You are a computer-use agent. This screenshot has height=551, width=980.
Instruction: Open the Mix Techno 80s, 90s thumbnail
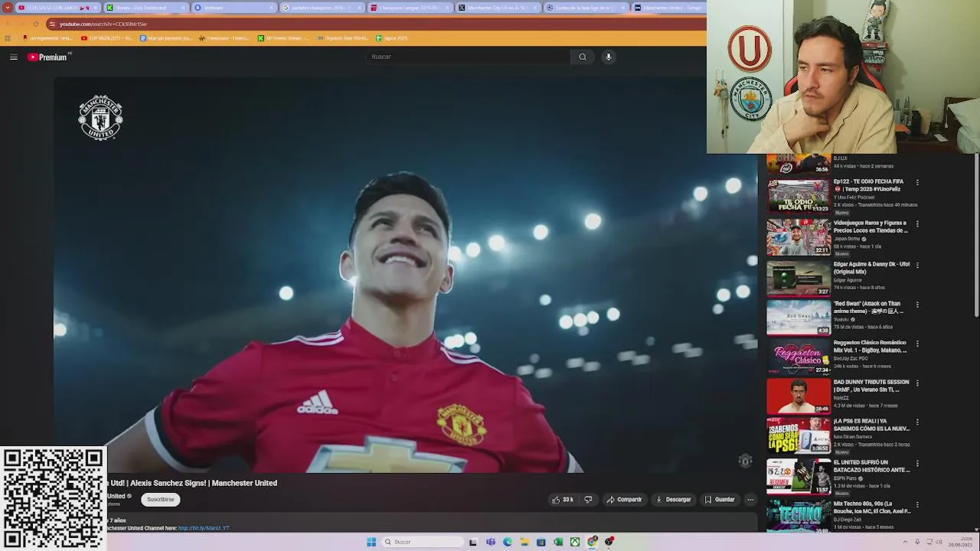point(799,516)
